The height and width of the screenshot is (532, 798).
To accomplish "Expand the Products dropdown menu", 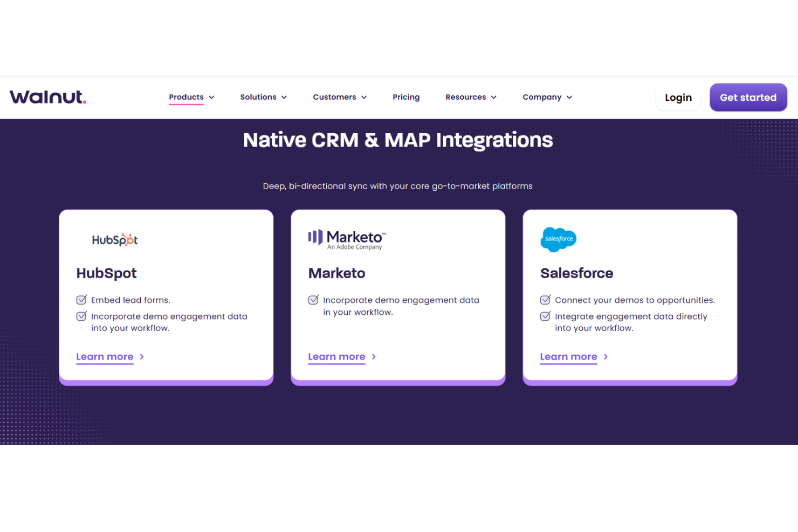I will pos(191,97).
